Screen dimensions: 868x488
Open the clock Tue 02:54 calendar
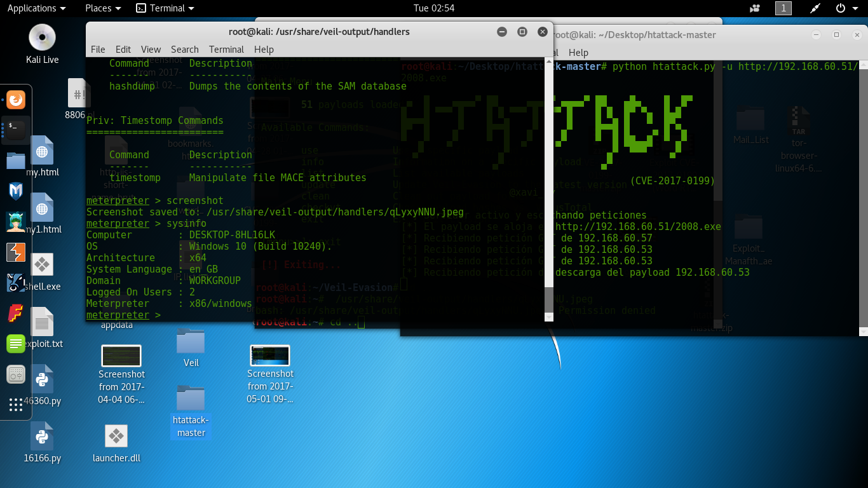pos(434,8)
